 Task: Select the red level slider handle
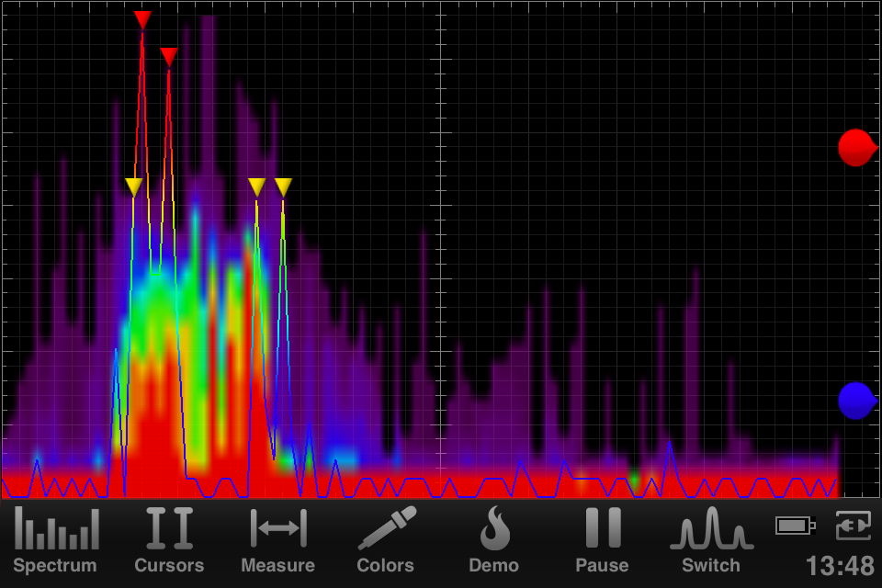pos(857,148)
